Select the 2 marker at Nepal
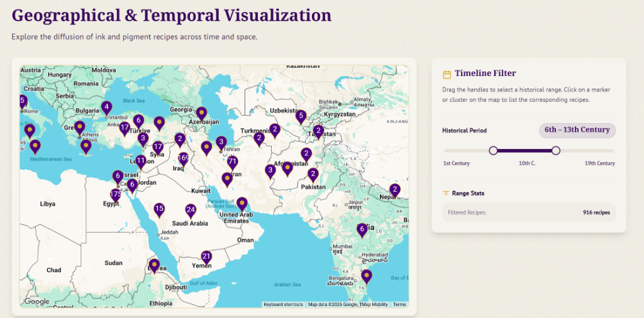Screen dimensions: 644x318 click(x=395, y=190)
